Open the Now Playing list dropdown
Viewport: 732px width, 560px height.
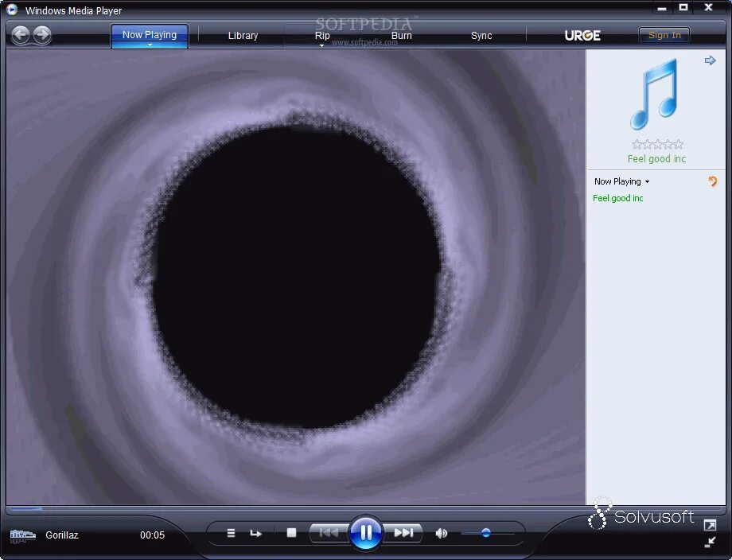[x=621, y=181]
